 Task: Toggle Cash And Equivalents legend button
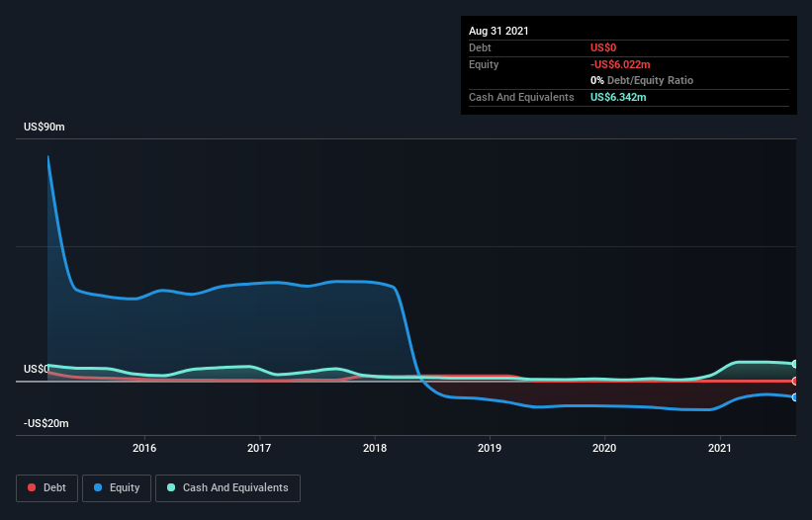point(227,488)
